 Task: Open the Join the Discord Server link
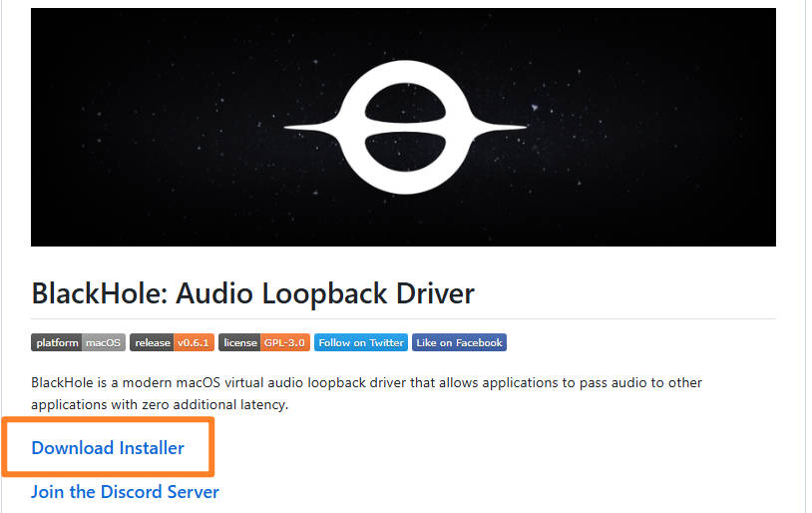tap(125, 492)
